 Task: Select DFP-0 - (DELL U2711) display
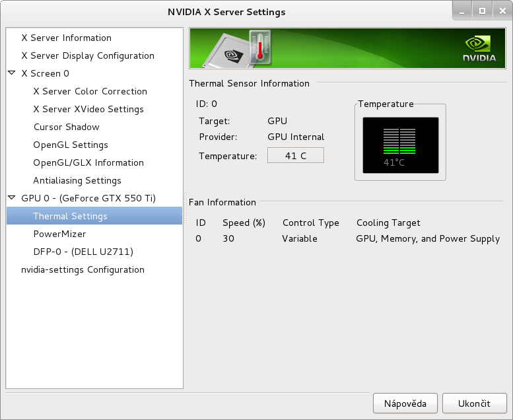pyautogui.click(x=83, y=252)
